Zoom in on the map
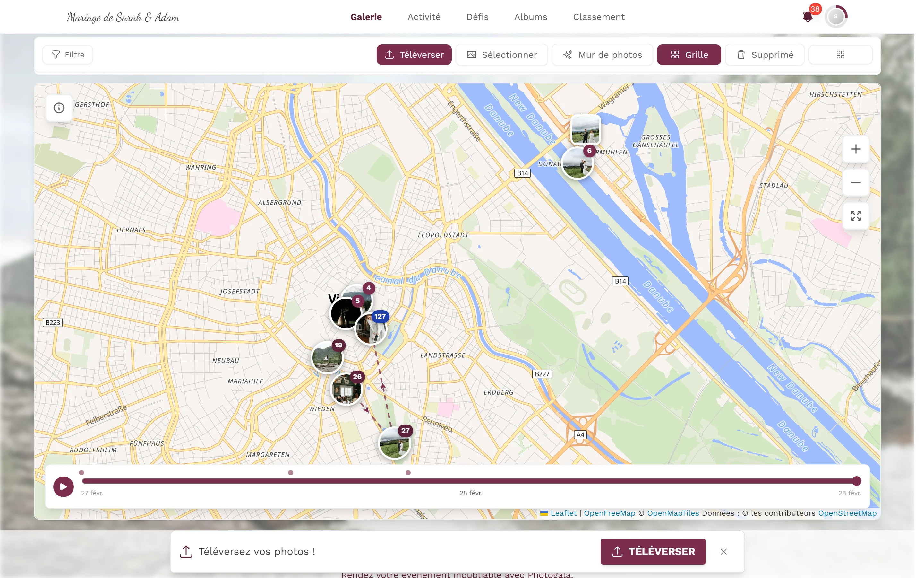The image size is (924, 578). pyautogui.click(x=856, y=149)
